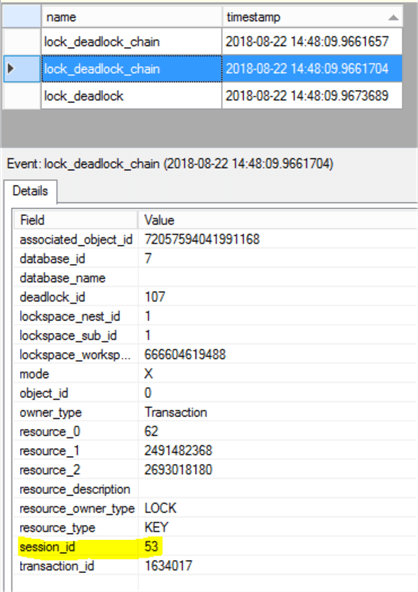Click the lockspace_workspace truncated field
This screenshot has height=592, width=418.
click(76, 355)
